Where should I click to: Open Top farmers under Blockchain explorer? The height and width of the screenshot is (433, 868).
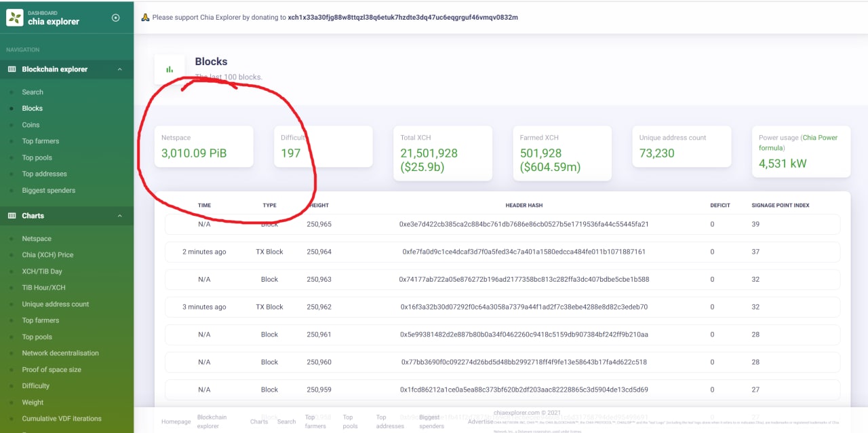[41, 141]
